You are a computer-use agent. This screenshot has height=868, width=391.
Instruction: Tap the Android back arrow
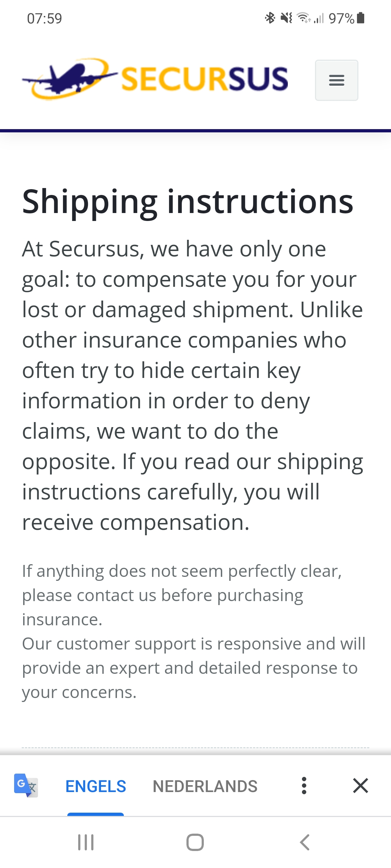pyautogui.click(x=305, y=842)
